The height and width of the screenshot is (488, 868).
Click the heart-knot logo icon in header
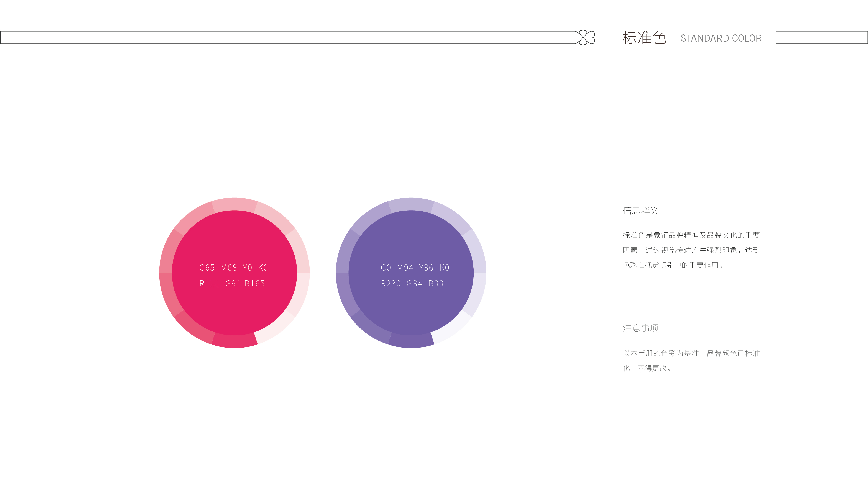click(587, 37)
